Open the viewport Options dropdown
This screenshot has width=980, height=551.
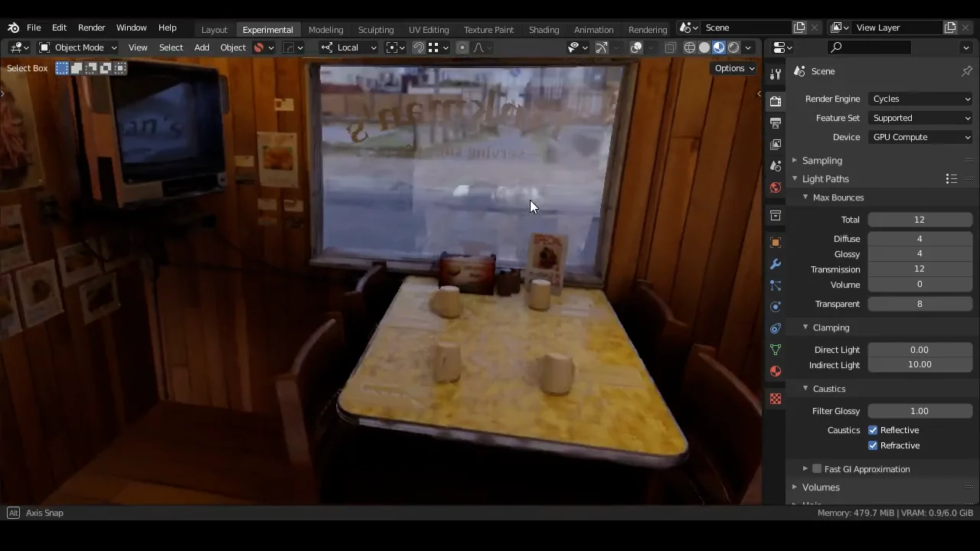coord(734,68)
